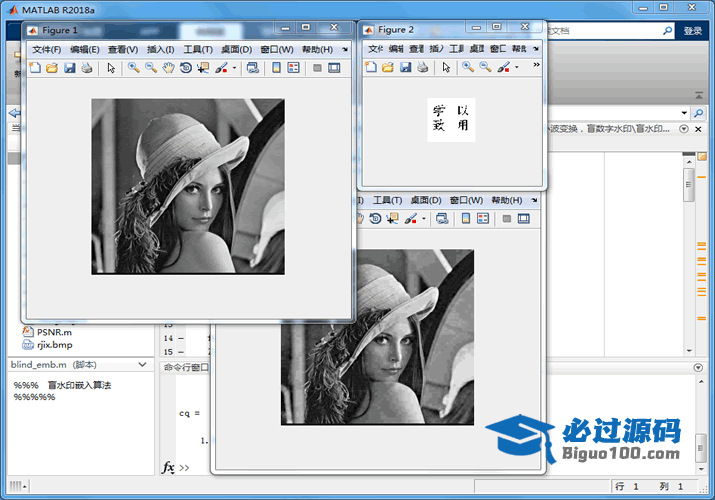
Task: Open 文件(F) menu in Figure 1
Action: coord(47,49)
